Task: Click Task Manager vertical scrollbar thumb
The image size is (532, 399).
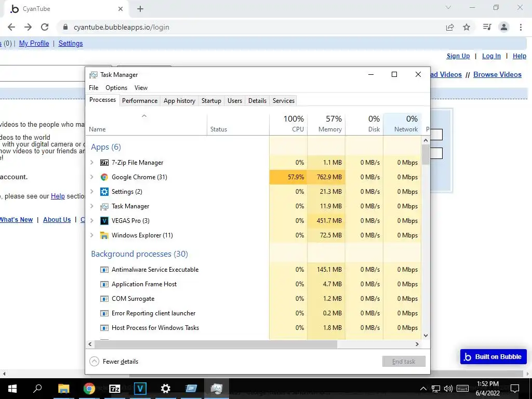Action: pos(425,154)
